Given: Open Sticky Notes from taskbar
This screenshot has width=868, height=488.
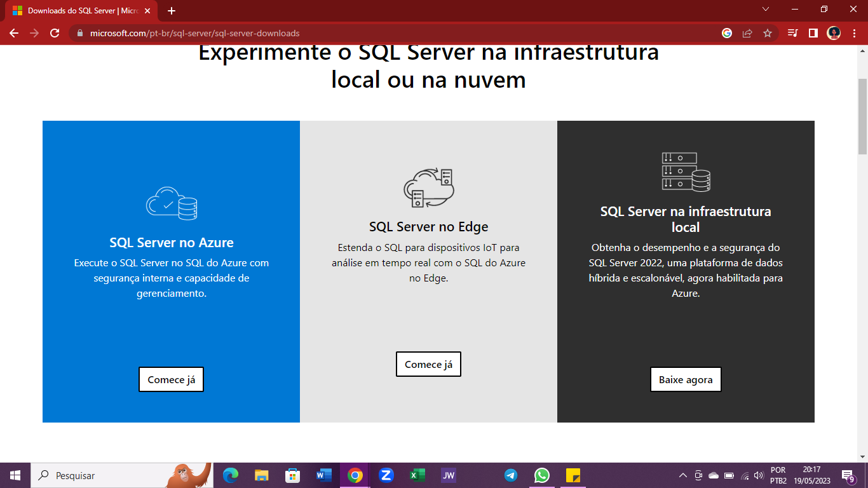Looking at the screenshot, I should pos(573,475).
